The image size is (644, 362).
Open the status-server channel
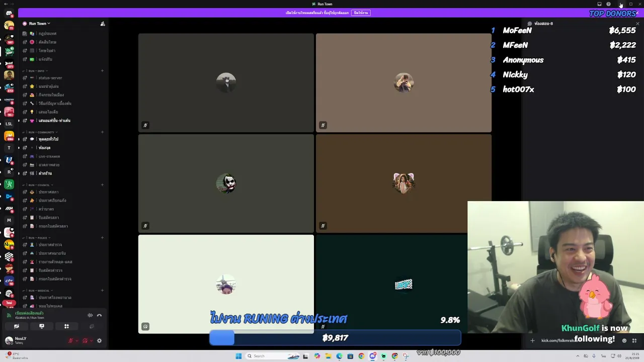(x=62, y=78)
